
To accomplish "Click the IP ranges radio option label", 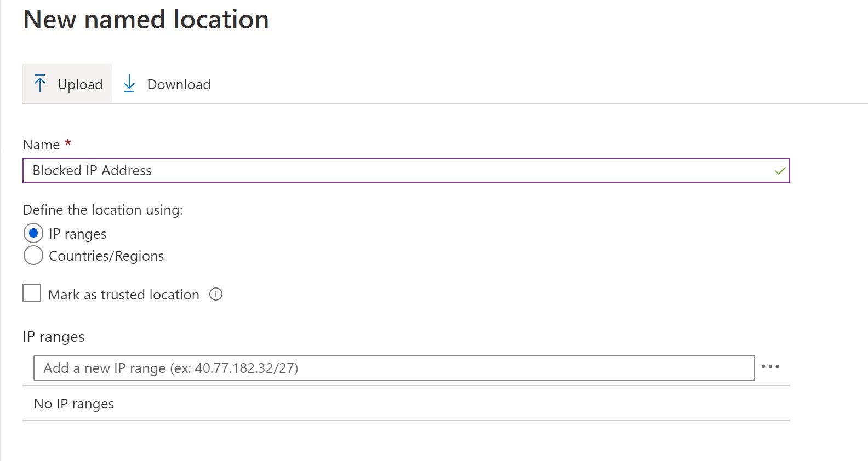I will click(x=77, y=234).
